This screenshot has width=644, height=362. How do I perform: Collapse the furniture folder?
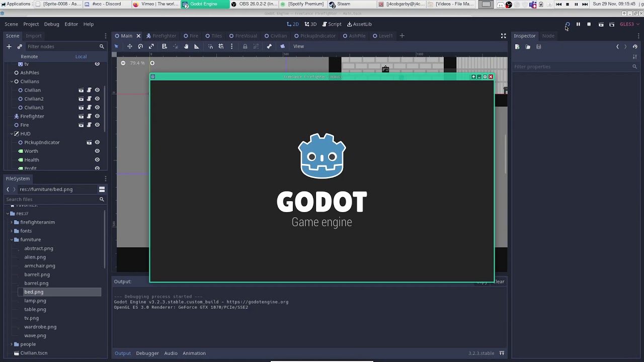point(11,239)
